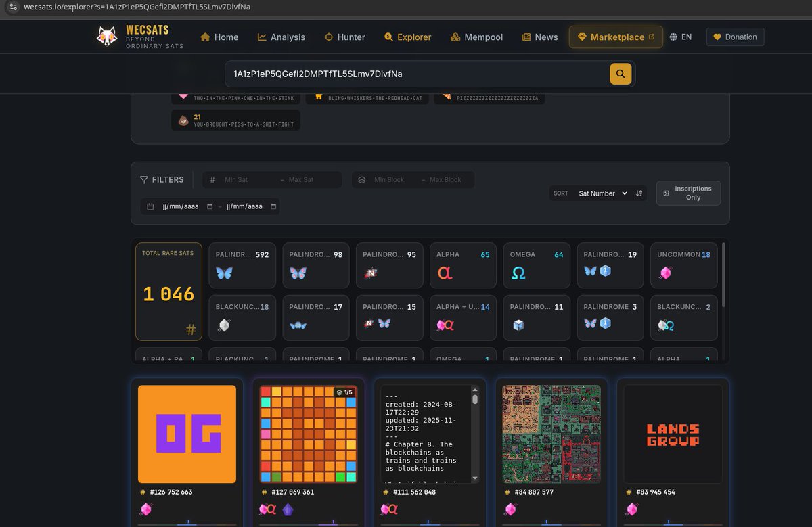Click the rare sats grid scrollbar
Screen dimensions: 812x527
[724, 276]
